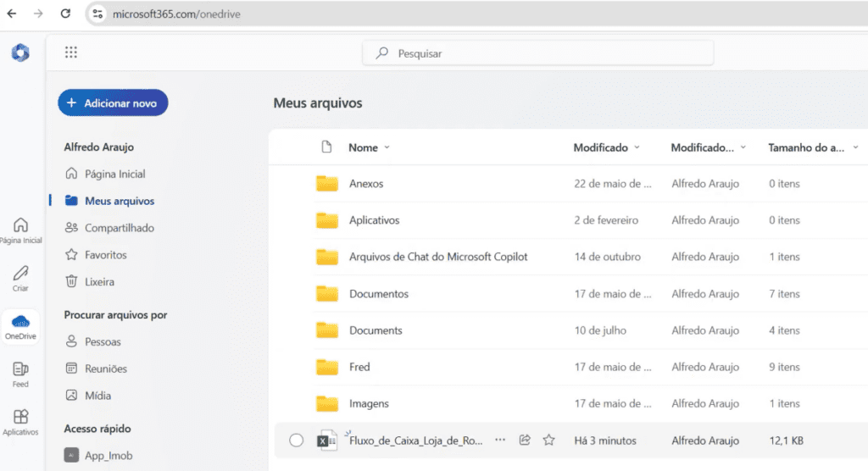Click the '2 de fevereiro' modified date

606,220
